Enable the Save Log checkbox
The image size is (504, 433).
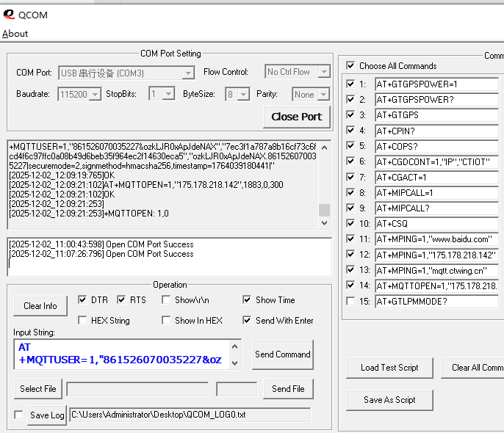pos(18,415)
